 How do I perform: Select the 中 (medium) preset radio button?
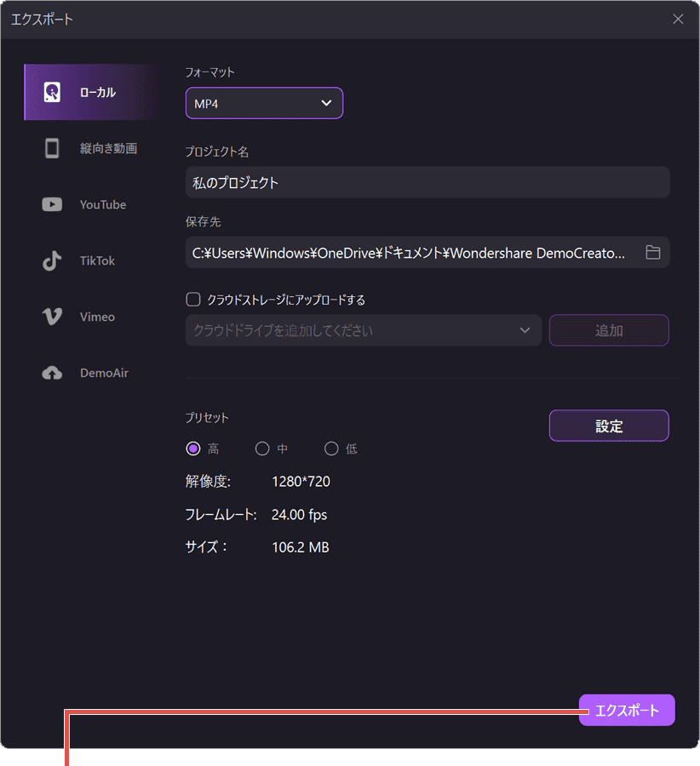(262, 449)
